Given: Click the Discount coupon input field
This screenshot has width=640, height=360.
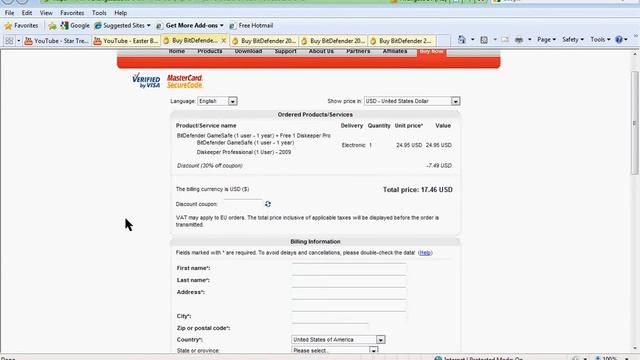Looking at the screenshot, I should click(x=242, y=204).
